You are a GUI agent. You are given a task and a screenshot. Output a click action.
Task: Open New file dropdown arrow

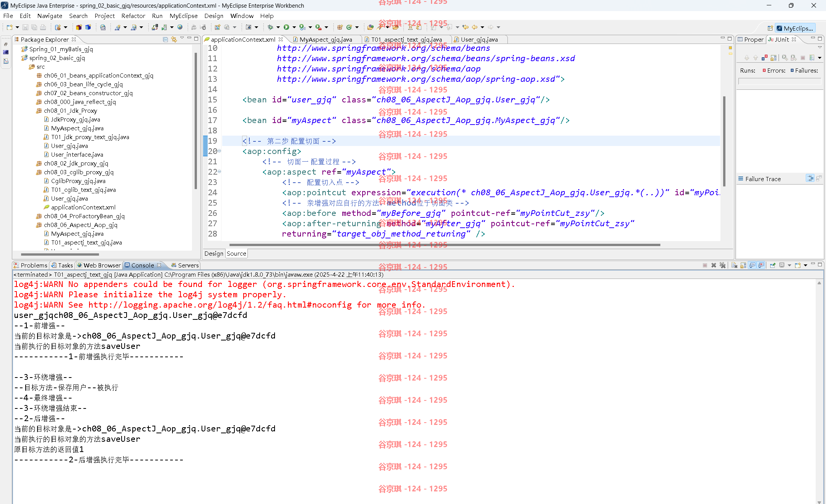tap(17, 27)
